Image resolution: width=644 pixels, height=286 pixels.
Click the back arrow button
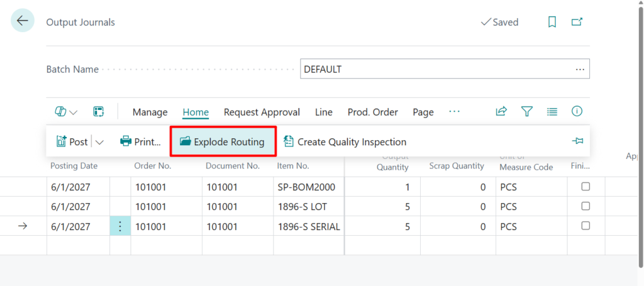pos(23,21)
